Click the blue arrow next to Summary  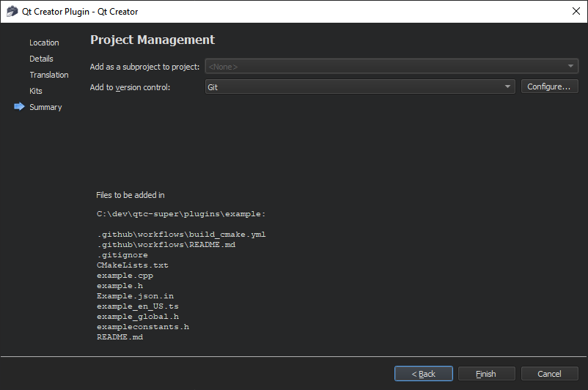19,107
